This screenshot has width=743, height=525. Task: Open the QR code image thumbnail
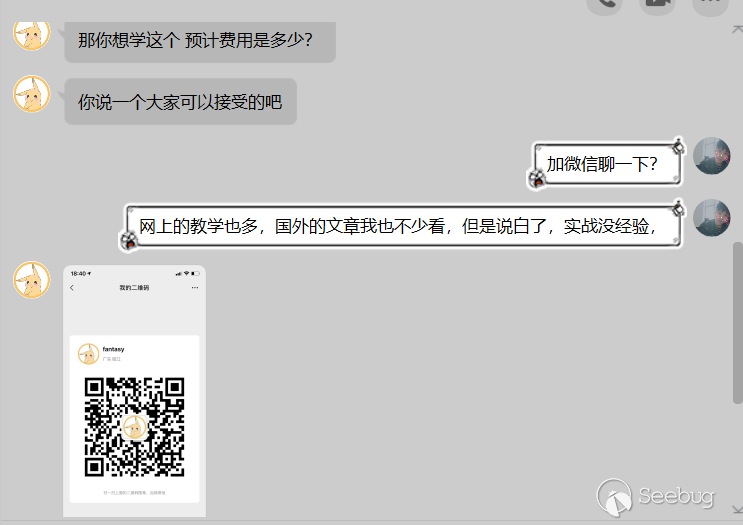(135, 391)
